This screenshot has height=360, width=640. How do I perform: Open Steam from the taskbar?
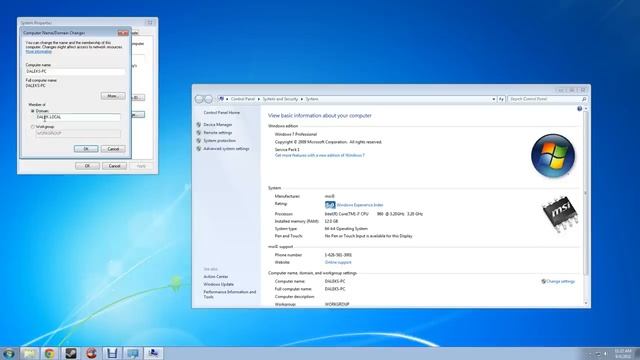click(71, 353)
